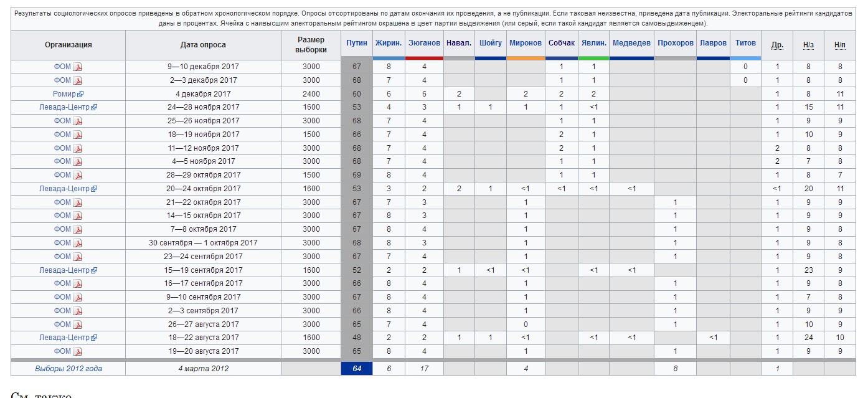The image size is (868, 398).
Task: Open the Собчак header link
Action: click(562, 43)
